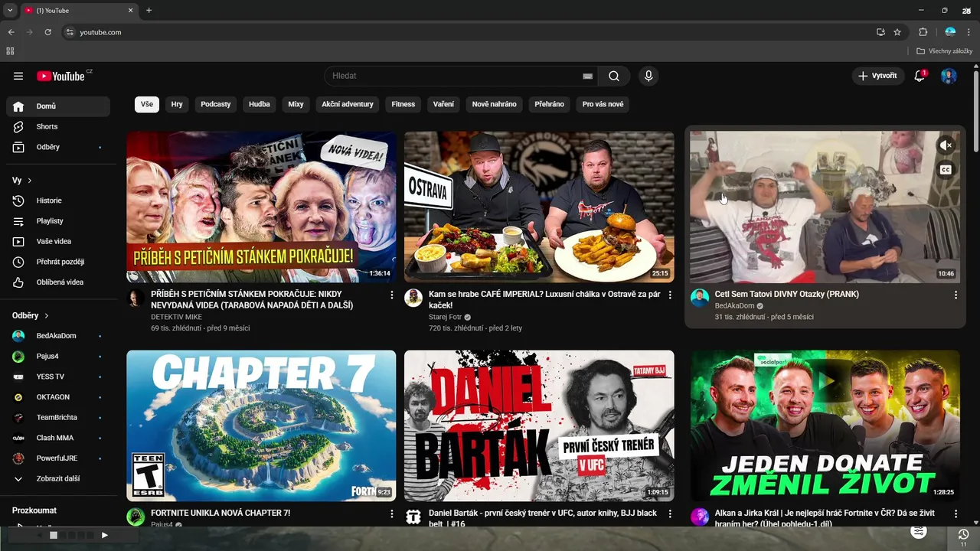Open more options for Alkan a Jirka Král video

coord(955,514)
